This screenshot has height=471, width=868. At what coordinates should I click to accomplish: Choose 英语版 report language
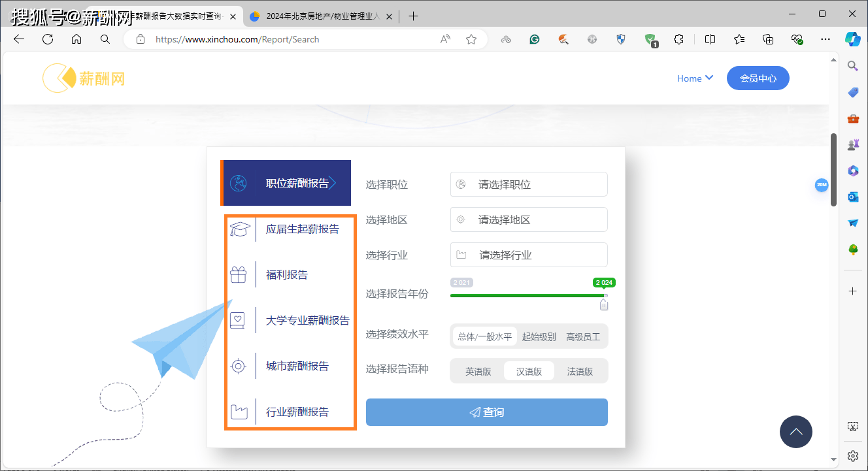coord(478,371)
